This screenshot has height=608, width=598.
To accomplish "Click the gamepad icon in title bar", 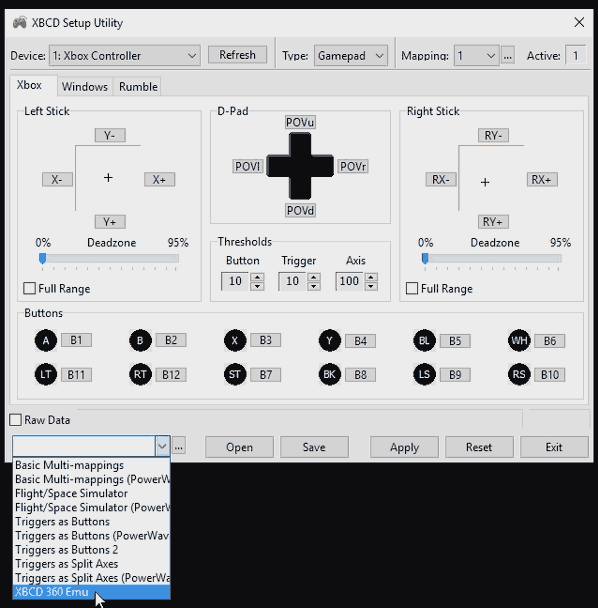I will tap(19, 22).
